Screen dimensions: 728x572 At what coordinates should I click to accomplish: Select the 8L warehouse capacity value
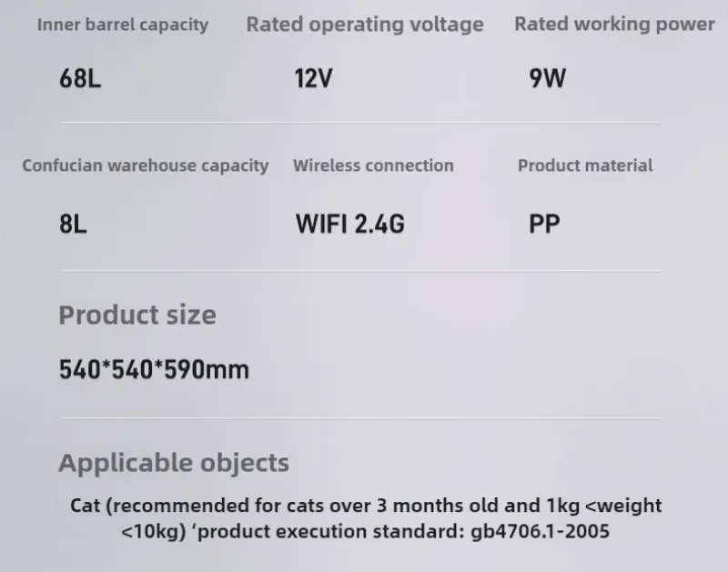[x=73, y=224]
